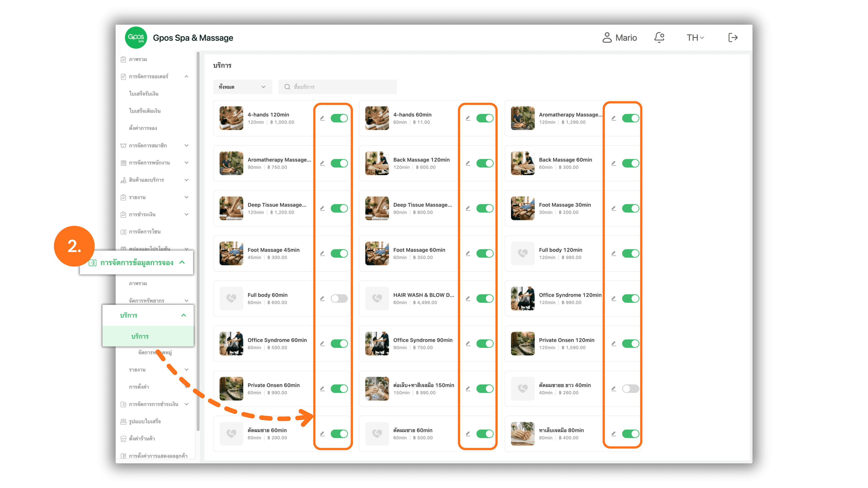This screenshot has height=488, width=868.
Task: Enable the ตัดผมชายย ยาว 40min toggle
Action: tap(630, 389)
